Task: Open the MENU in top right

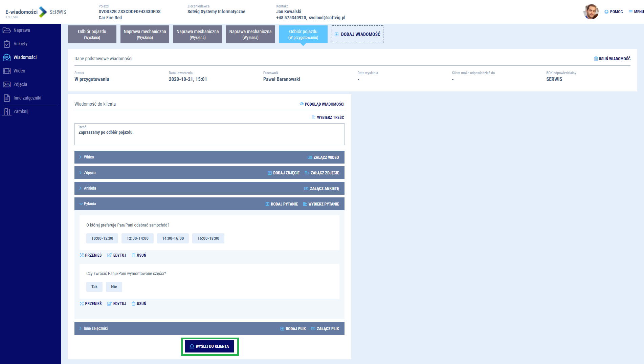Action: pyautogui.click(x=636, y=12)
